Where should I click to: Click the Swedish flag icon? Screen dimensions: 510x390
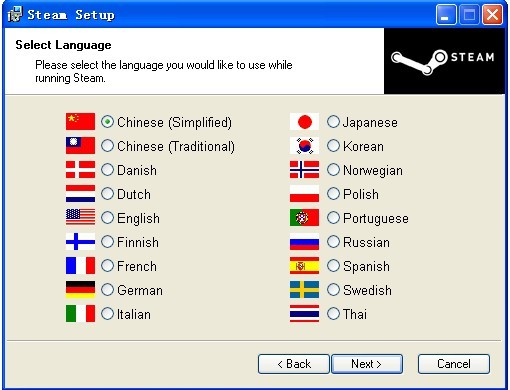coord(304,289)
